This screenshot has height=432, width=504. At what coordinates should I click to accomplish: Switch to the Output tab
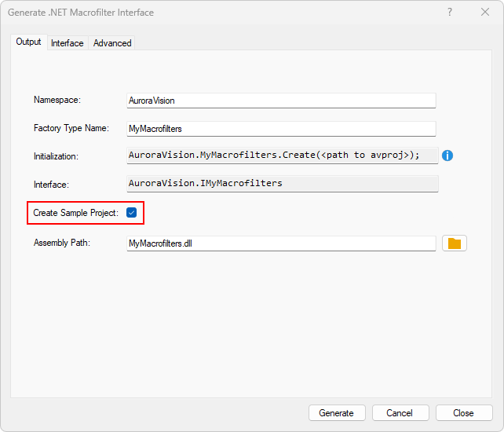tap(28, 42)
